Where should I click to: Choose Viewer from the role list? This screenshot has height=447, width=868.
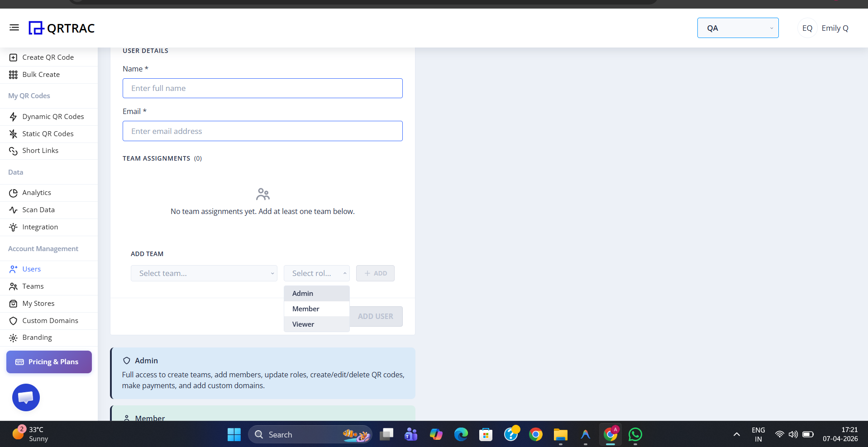click(x=302, y=324)
